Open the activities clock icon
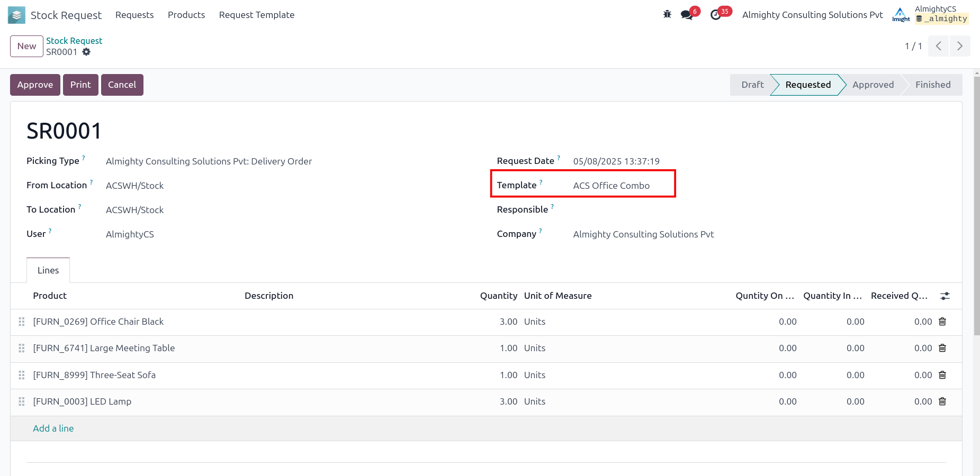This screenshot has height=476, width=980. (716, 15)
